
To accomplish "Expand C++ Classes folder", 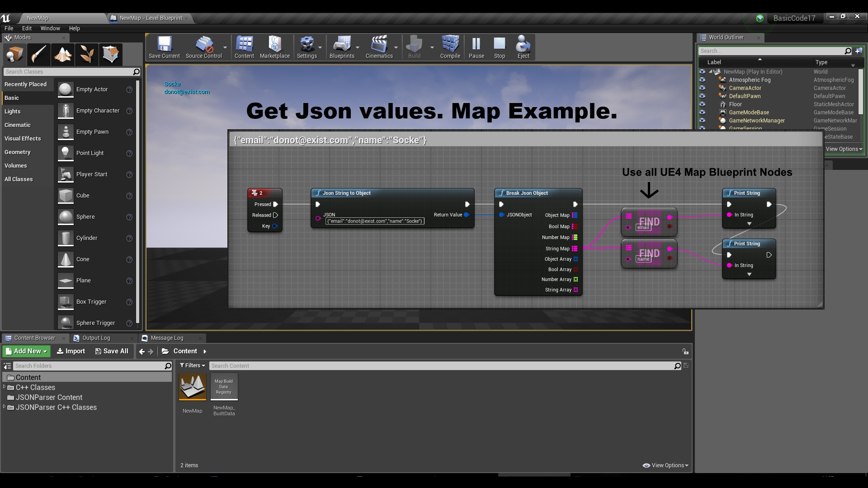I will click(5, 387).
